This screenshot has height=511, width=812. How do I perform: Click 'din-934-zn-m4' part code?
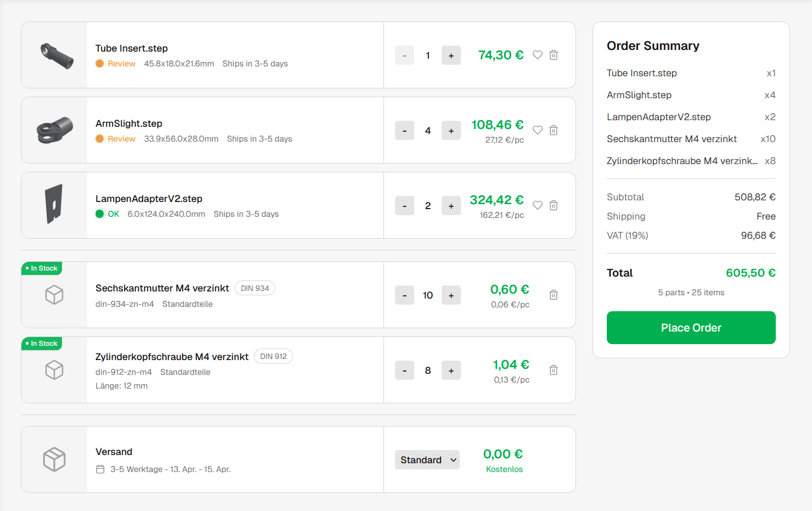[x=125, y=304]
